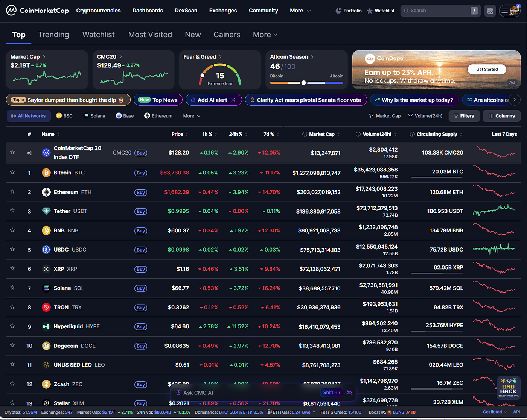Expand the More dropdown beside the Gainers tab
The height and width of the screenshot is (420, 527).
click(x=265, y=35)
